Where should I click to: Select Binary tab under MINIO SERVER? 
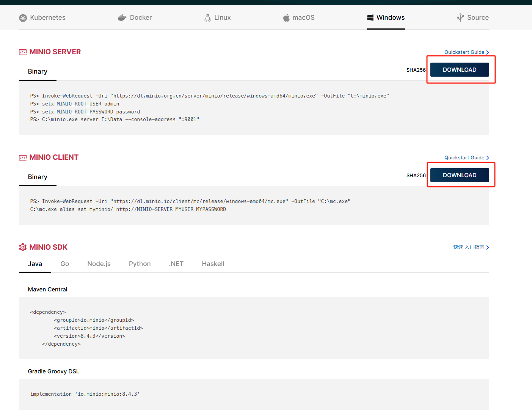[x=38, y=71]
